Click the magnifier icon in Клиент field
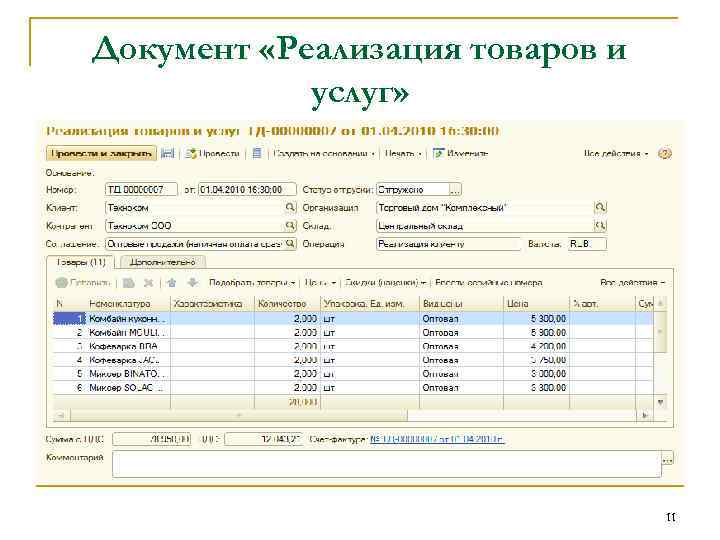This screenshot has height=540, width=720. point(290,208)
